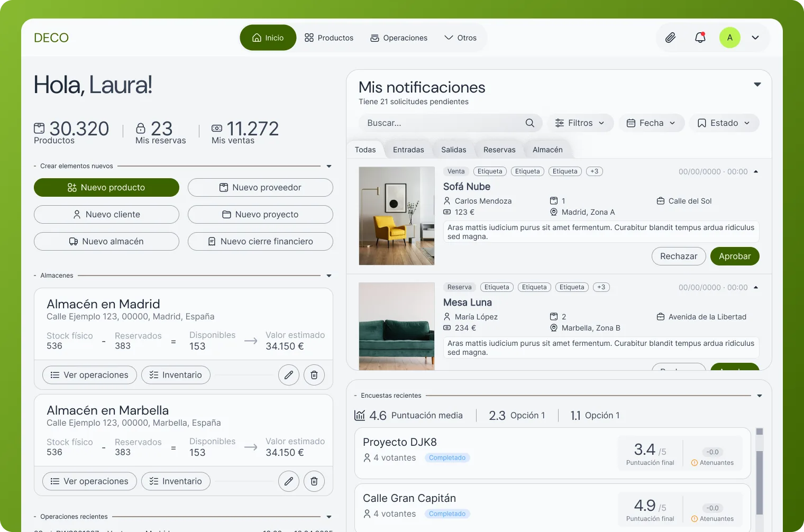Image resolution: width=804 pixels, height=532 pixels.
Task: Switch to the Entradas tab
Action: [408, 150]
